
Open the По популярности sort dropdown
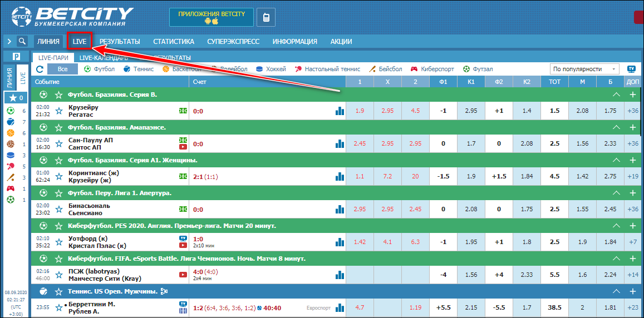(584, 69)
